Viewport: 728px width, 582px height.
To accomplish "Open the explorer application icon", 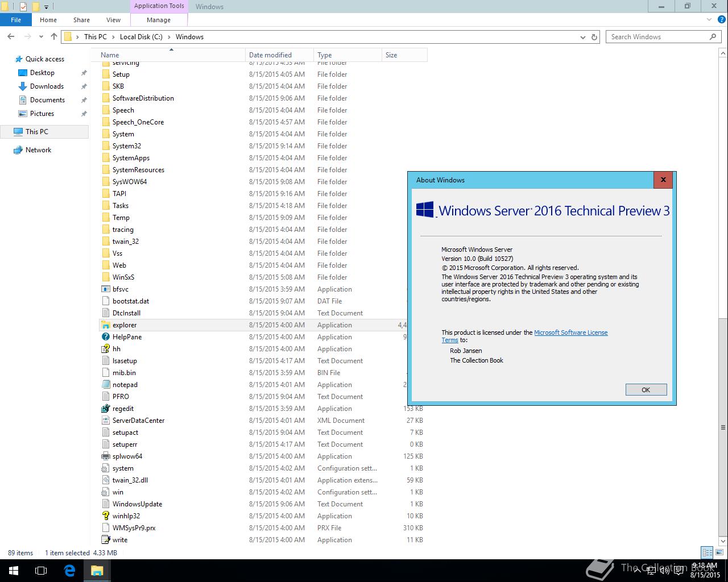I will pyautogui.click(x=105, y=325).
